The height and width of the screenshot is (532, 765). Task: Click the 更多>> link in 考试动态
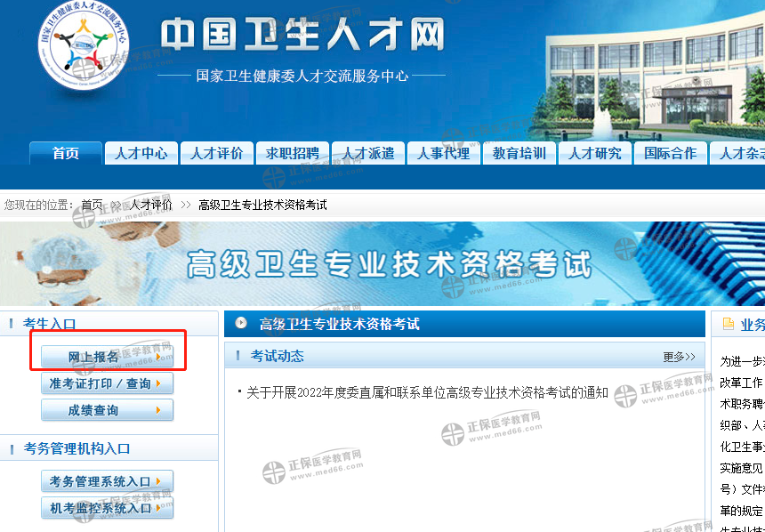(679, 357)
